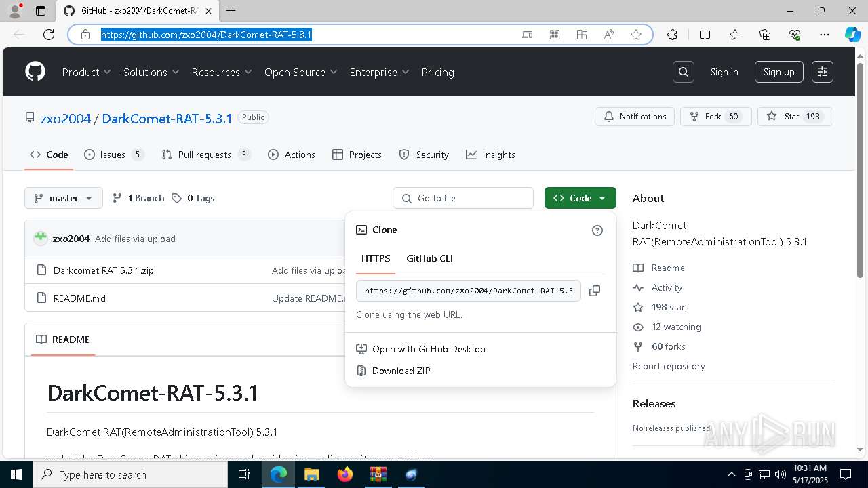Open the notification center icon

(x=846, y=474)
